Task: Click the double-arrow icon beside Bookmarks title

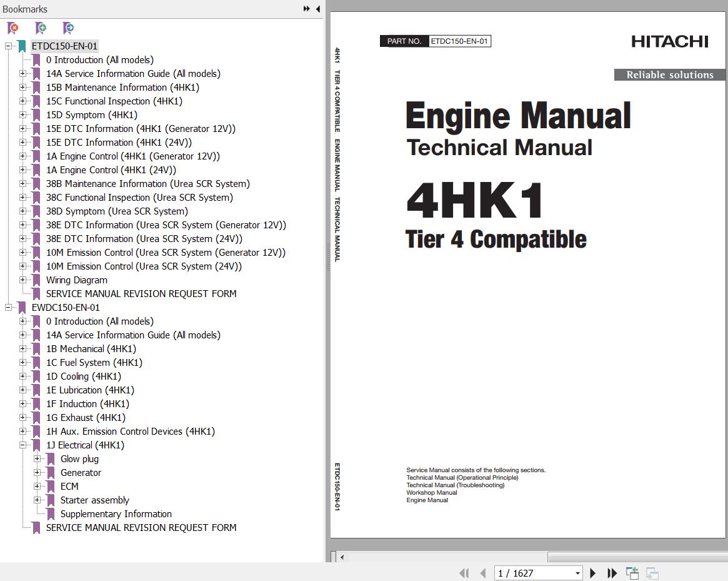Action: pos(306,9)
